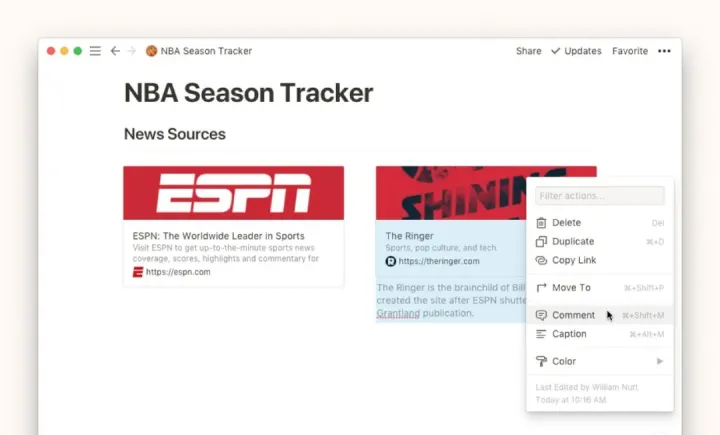The height and width of the screenshot is (435, 720).
Task: Open the ESPN bookmark thumbnail image
Action: 233,193
